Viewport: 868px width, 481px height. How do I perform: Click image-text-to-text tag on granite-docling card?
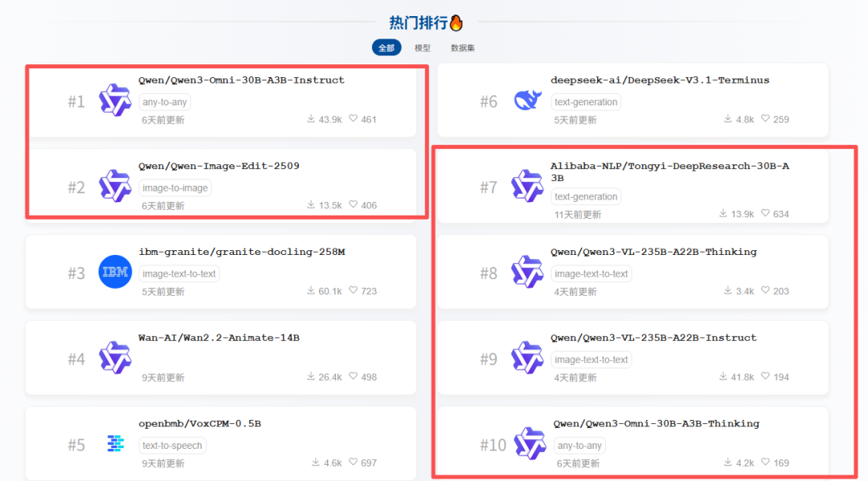[178, 273]
